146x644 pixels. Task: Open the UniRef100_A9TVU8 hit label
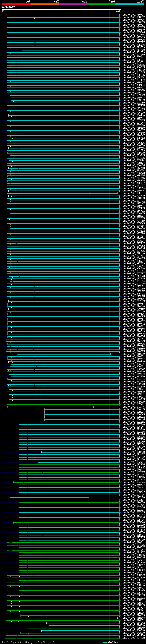133,638
